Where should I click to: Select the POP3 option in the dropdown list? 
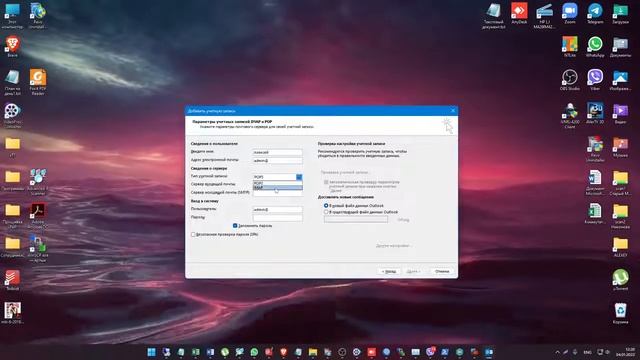(278, 183)
